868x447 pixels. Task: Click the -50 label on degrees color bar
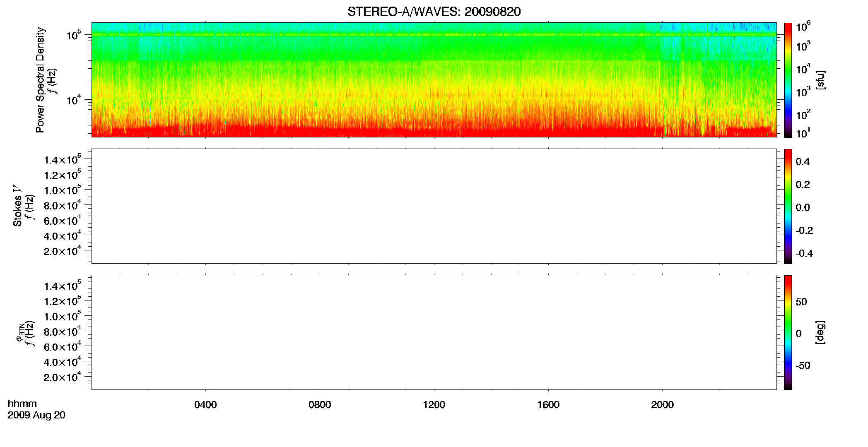803,365
